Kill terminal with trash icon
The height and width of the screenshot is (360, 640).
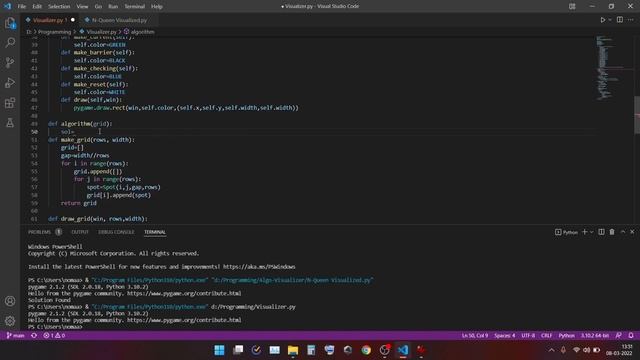pos(612,232)
